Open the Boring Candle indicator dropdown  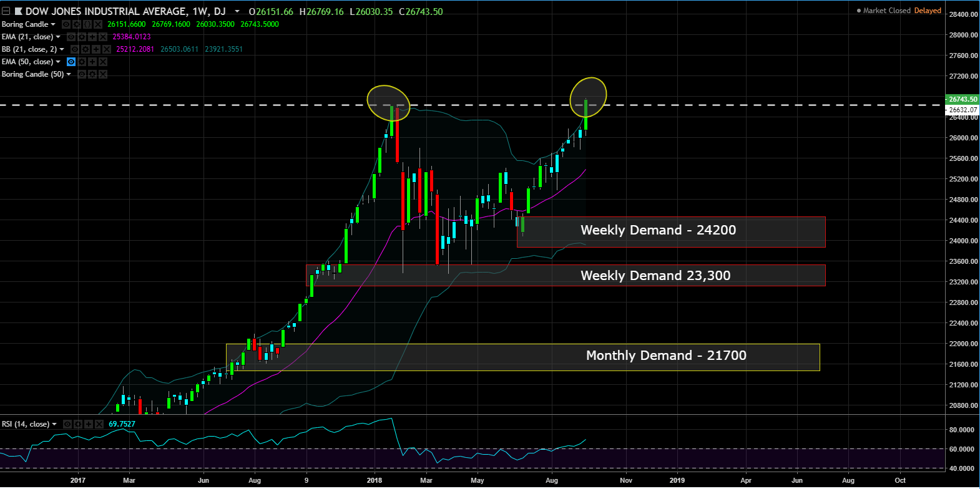click(x=53, y=24)
